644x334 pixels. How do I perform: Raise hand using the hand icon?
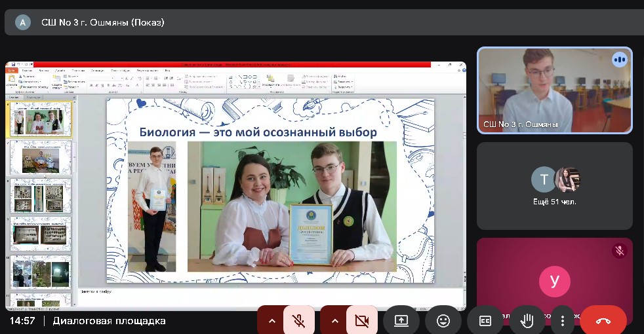coord(527,321)
